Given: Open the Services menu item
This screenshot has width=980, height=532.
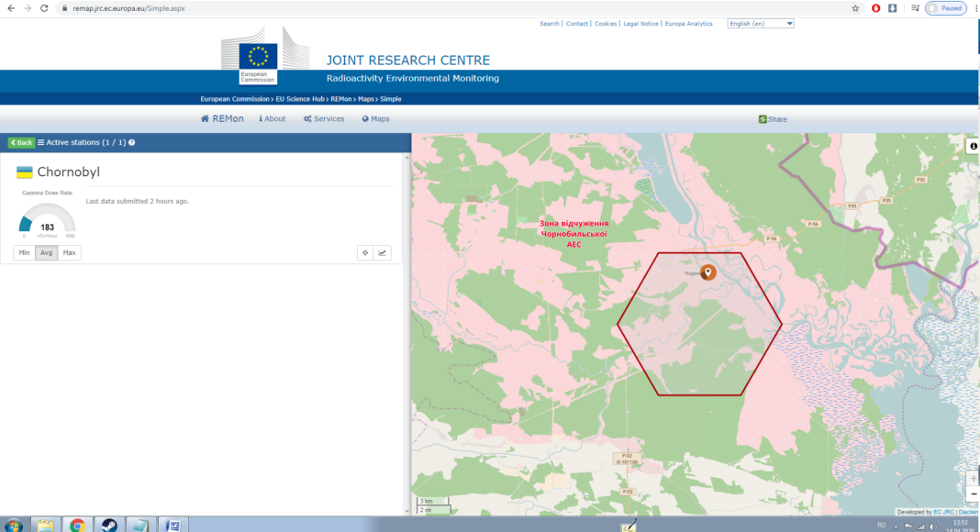Looking at the screenshot, I should click(324, 118).
